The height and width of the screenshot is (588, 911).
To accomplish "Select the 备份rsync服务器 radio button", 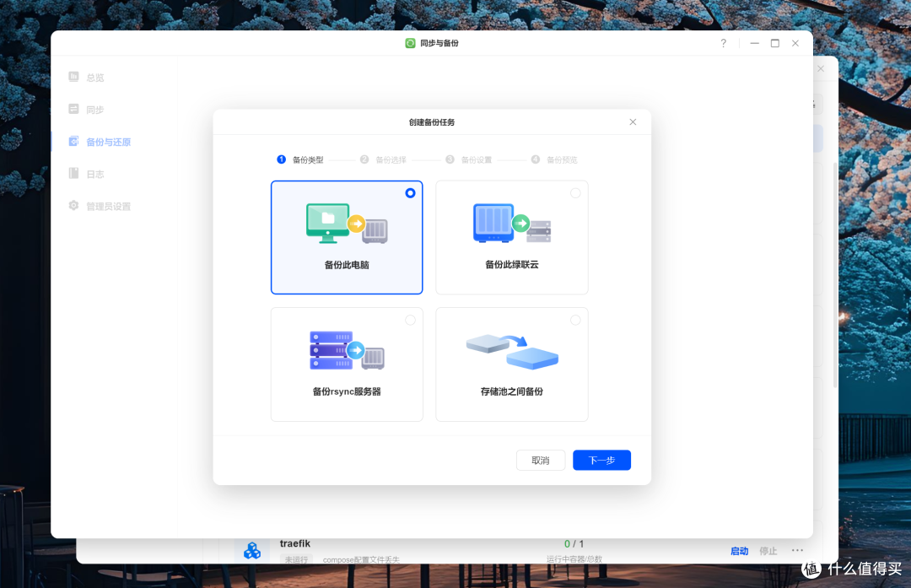I will point(410,320).
